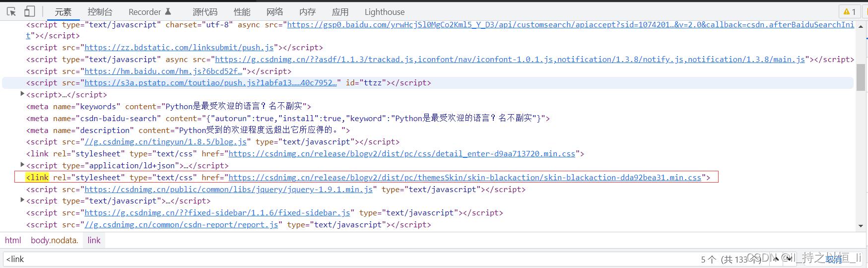Image resolution: width=868 pixels, height=268 pixels.
Task: Expand the collapsed text/javascript script node
Action: click(x=22, y=200)
